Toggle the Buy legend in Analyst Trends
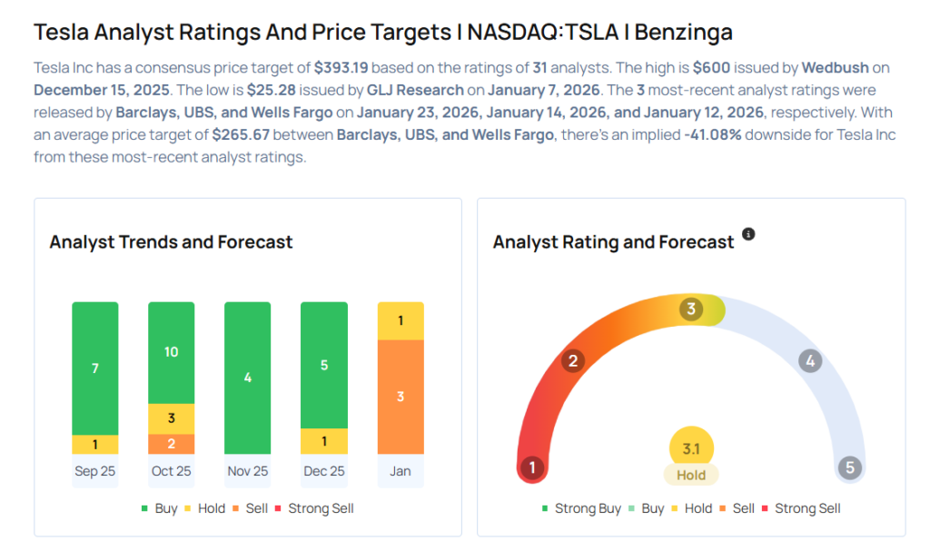Image resolution: width=930 pixels, height=560 pixels. tap(160, 508)
